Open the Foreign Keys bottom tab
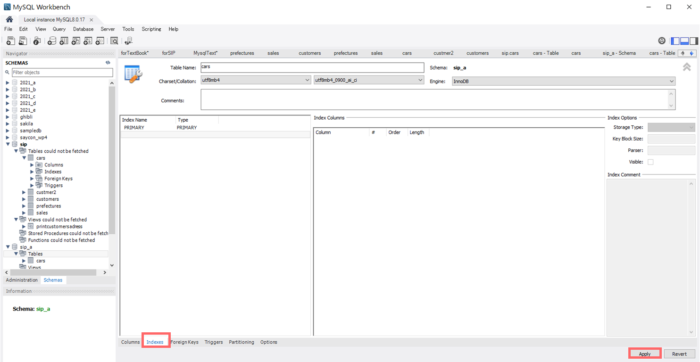Screen dimensions: 700x362 185,342
